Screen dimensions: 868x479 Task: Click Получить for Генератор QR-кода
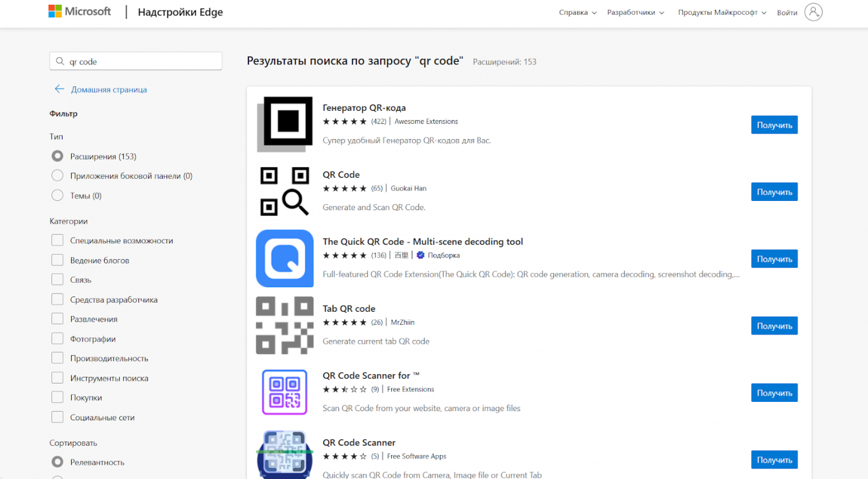[774, 125]
